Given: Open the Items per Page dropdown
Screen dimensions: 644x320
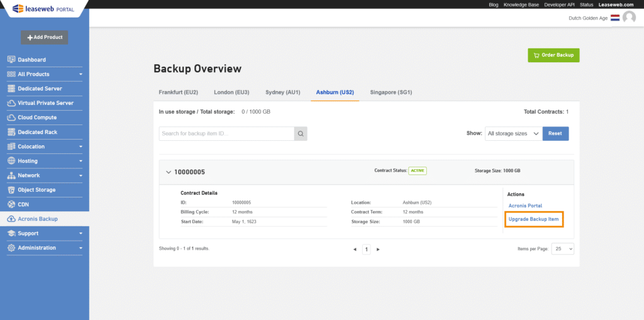Looking at the screenshot, I should coord(563,249).
